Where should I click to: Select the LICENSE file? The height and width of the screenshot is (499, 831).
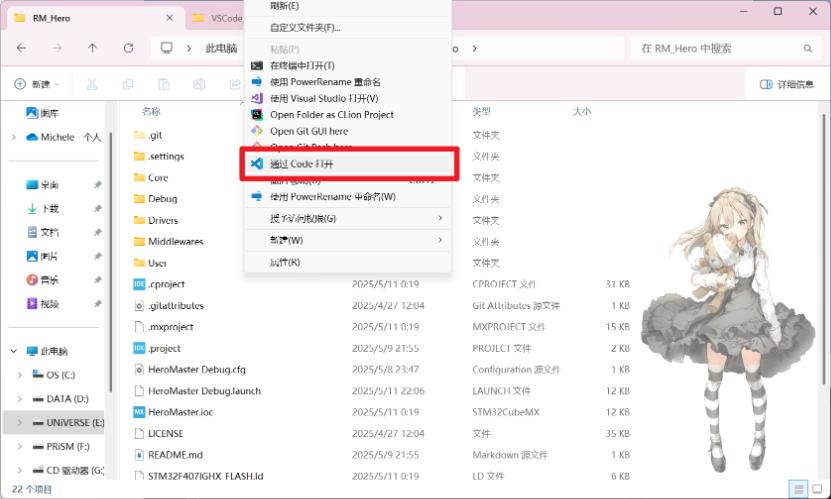pos(159,433)
